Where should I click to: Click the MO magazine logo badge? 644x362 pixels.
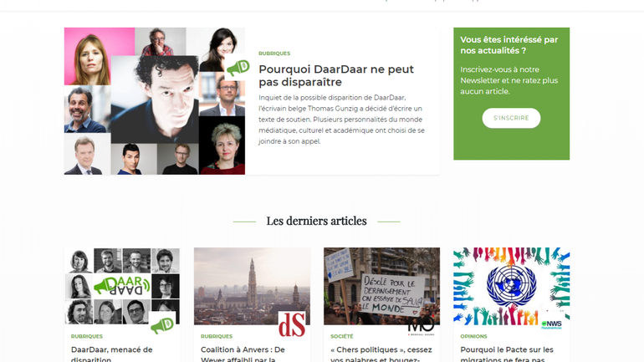(x=422, y=325)
